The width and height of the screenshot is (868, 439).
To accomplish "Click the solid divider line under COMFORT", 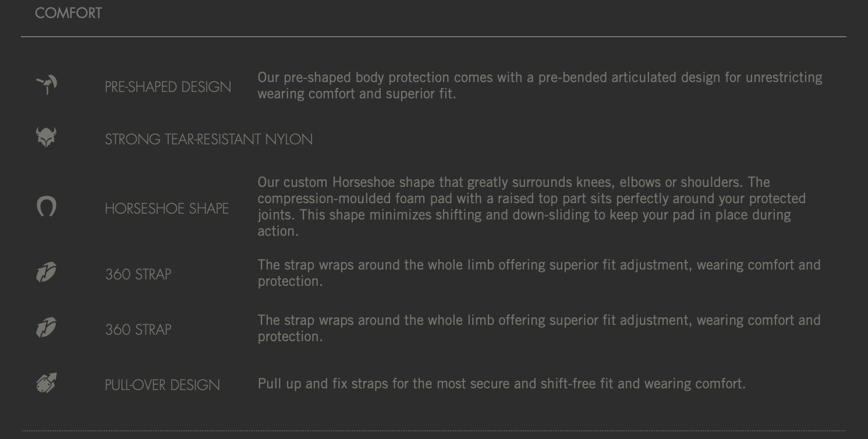I will click(434, 37).
